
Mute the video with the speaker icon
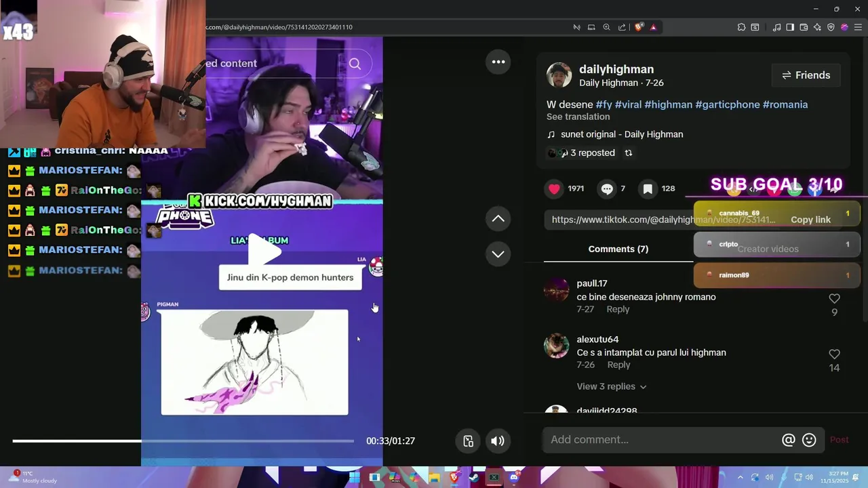[498, 441]
